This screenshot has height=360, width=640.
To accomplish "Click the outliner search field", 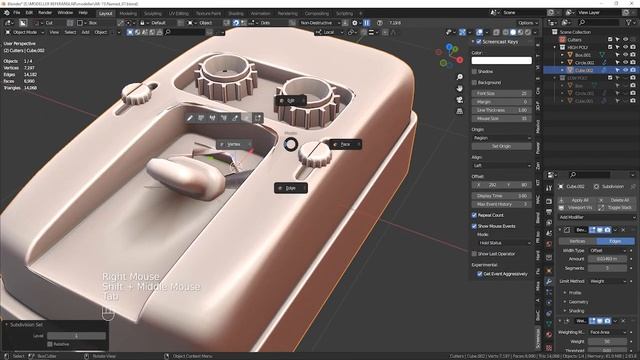I will click(x=598, y=23).
